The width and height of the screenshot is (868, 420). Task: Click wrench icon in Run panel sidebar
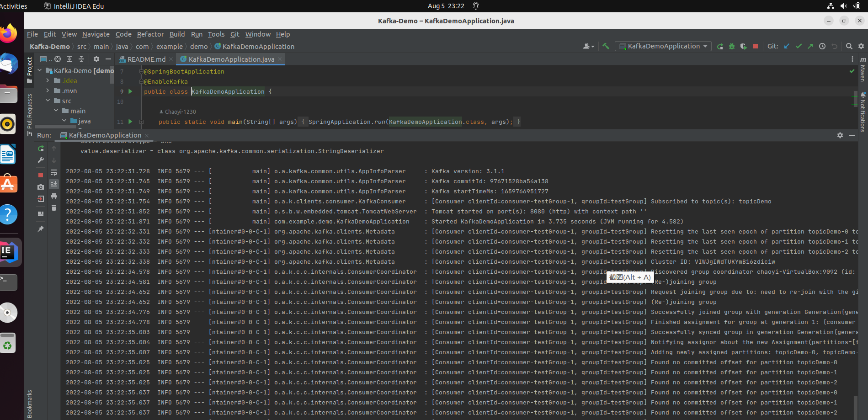click(x=41, y=160)
